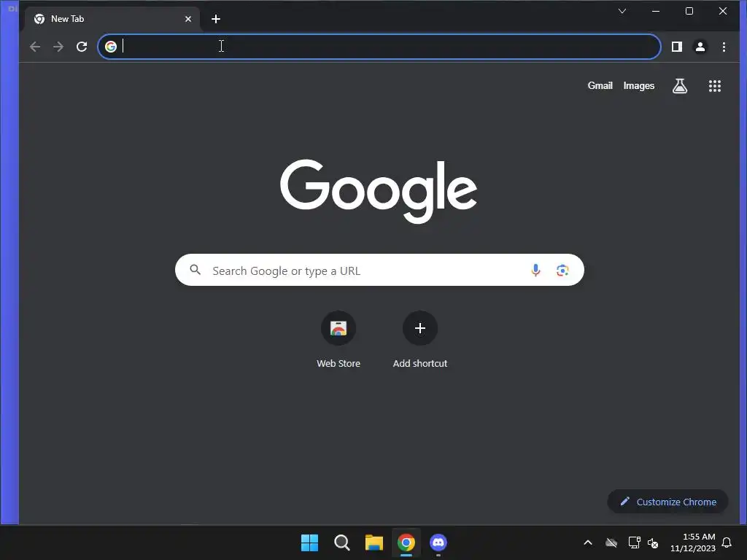Open the tab search dropdown chevron
The width and height of the screenshot is (747, 560).
click(622, 11)
